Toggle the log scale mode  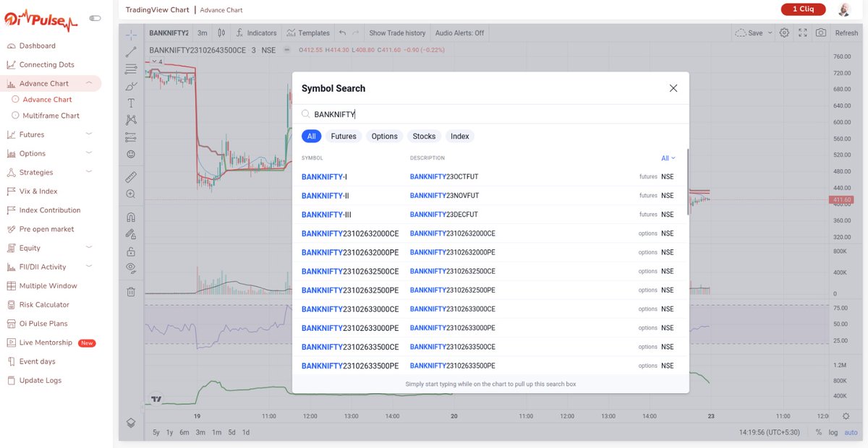[x=833, y=432]
